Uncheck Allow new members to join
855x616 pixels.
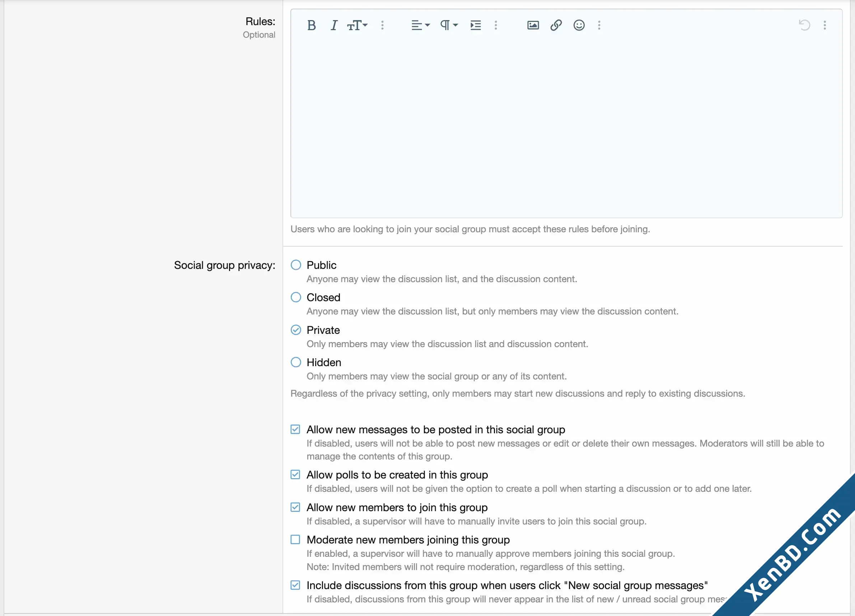tap(295, 507)
